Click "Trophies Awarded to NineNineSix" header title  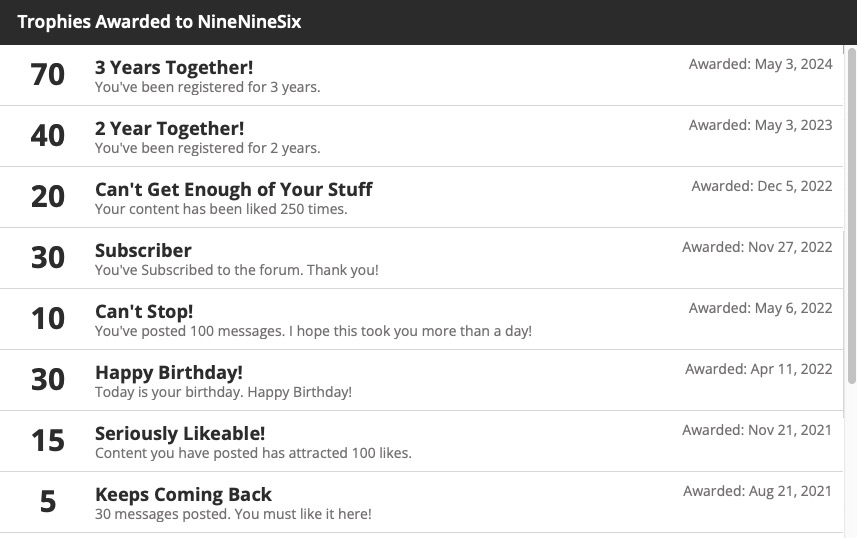coord(159,22)
